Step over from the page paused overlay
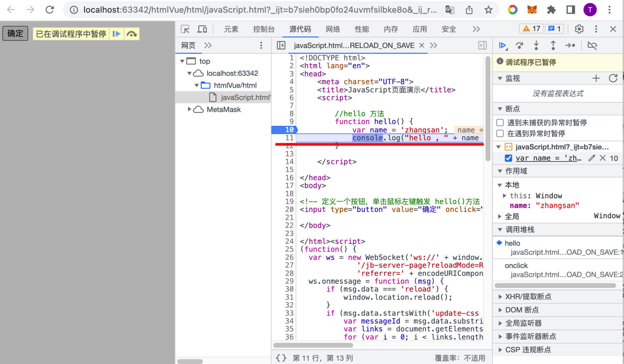Viewport: 624px width, 364px height. click(132, 34)
